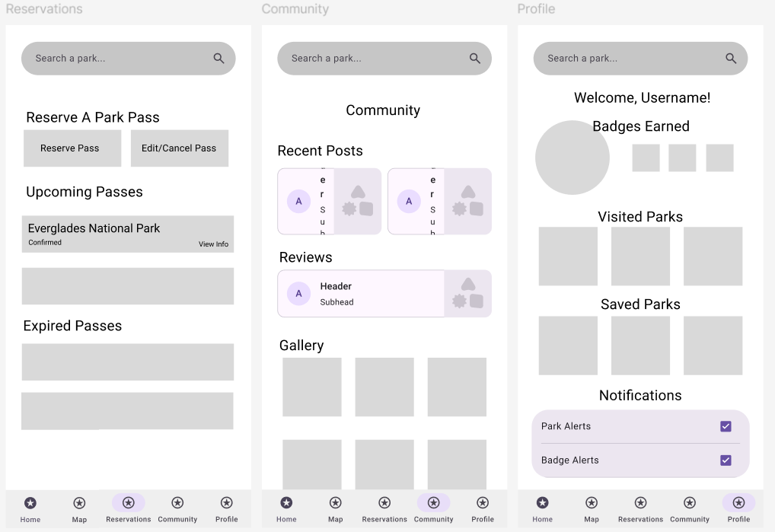The image size is (775, 532).
Task: Select Map label in Community nav bar
Action: click(x=335, y=520)
